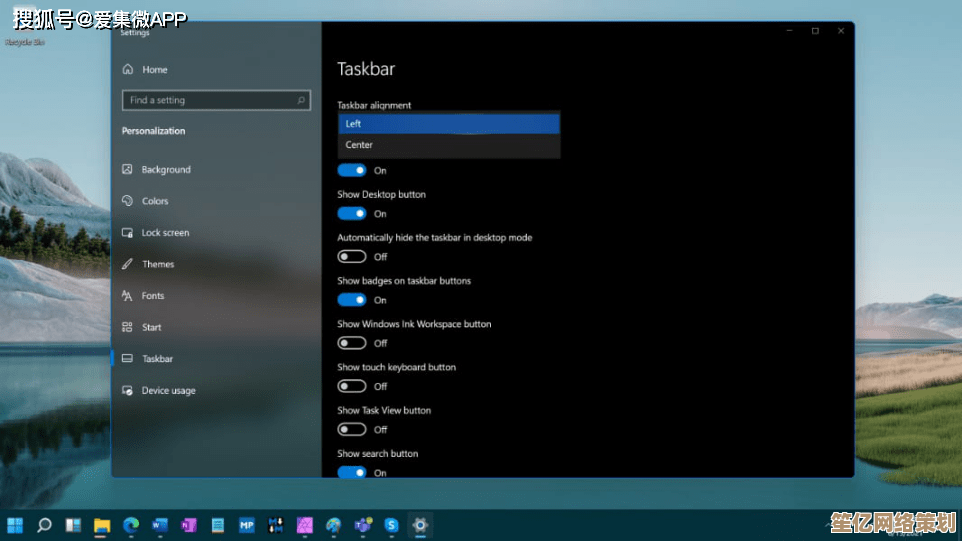
Task: Open OneNote from the taskbar
Action: 188,524
